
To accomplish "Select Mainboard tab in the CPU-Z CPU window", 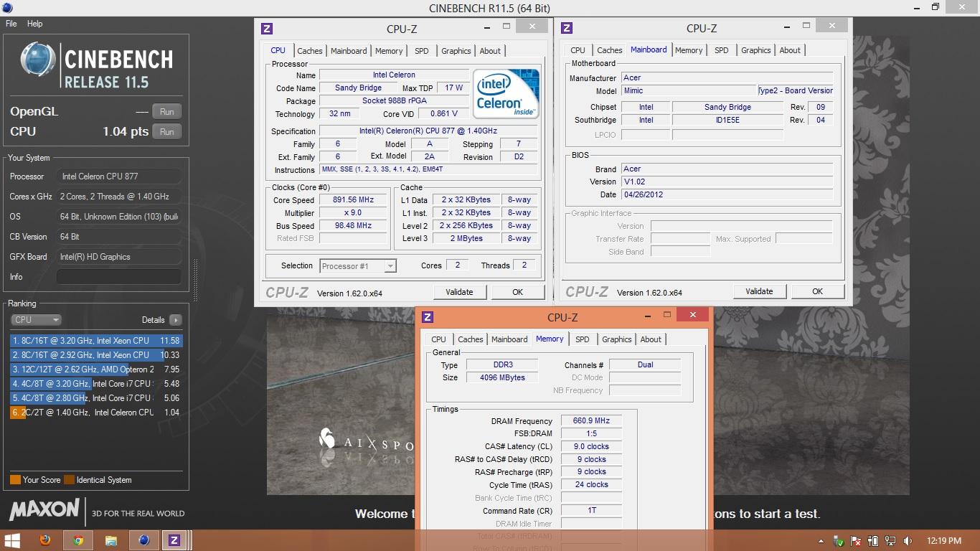I will click(x=349, y=51).
